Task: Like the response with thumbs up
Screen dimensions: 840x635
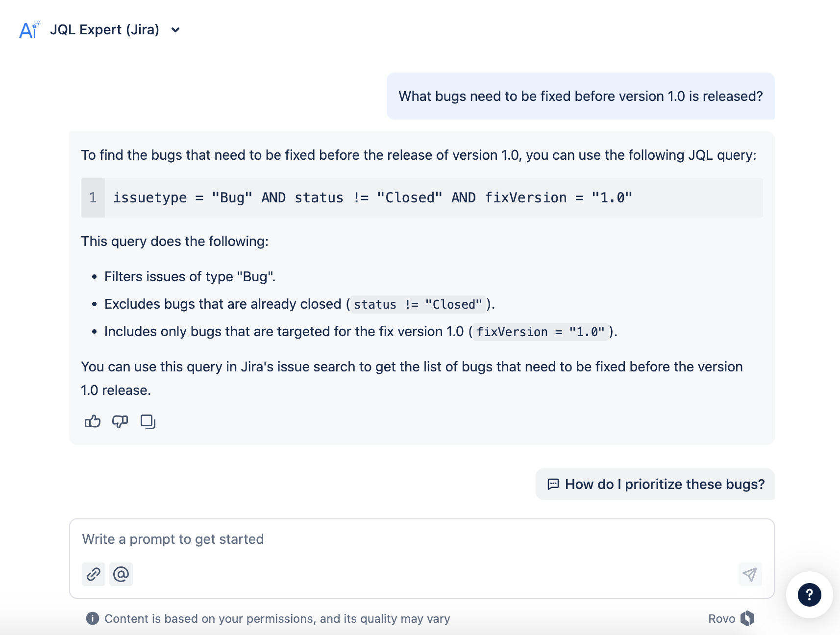Action: click(93, 421)
